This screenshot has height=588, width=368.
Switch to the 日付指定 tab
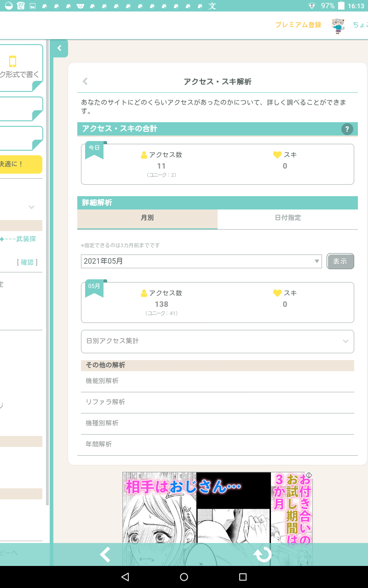[287, 218]
